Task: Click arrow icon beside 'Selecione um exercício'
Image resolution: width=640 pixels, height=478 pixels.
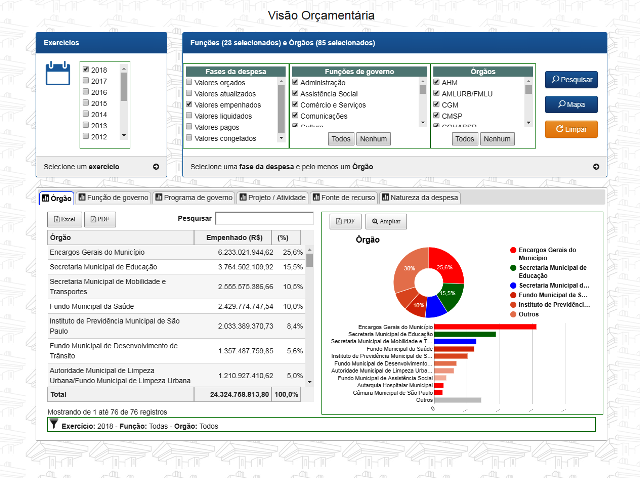Action: pyautogui.click(x=156, y=167)
